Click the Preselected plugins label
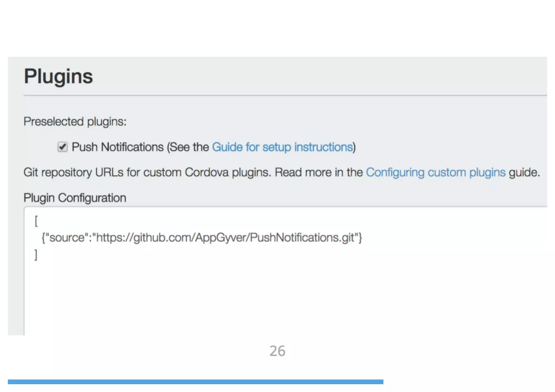The height and width of the screenshot is (392, 555). (75, 122)
